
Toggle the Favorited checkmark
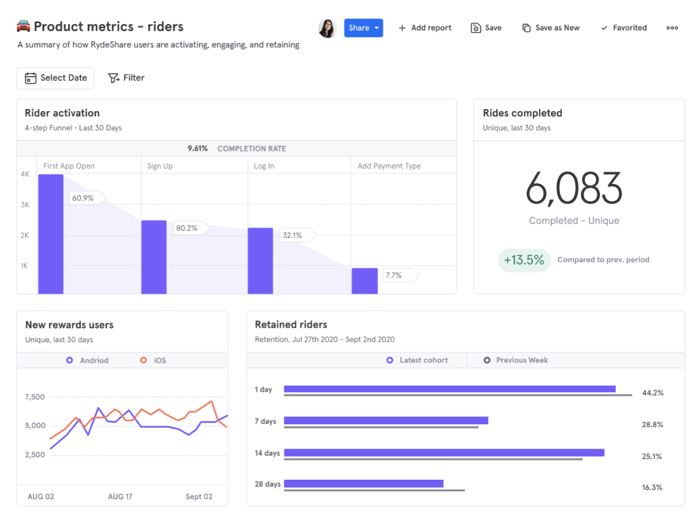point(604,28)
